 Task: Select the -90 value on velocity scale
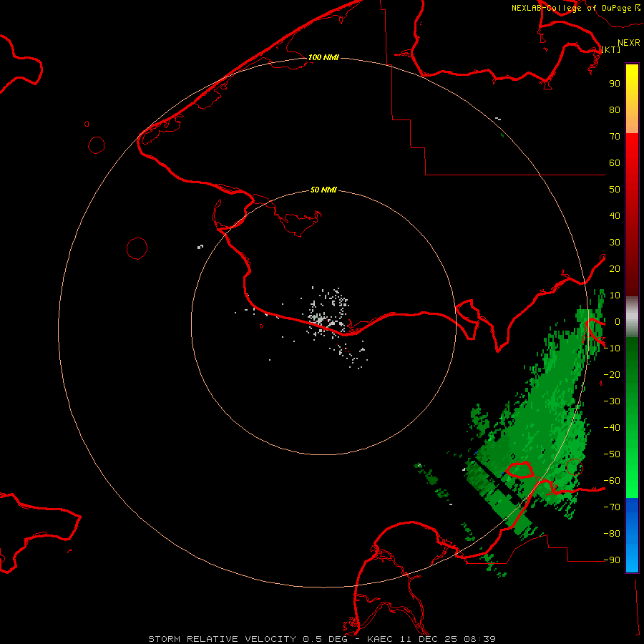(612, 560)
